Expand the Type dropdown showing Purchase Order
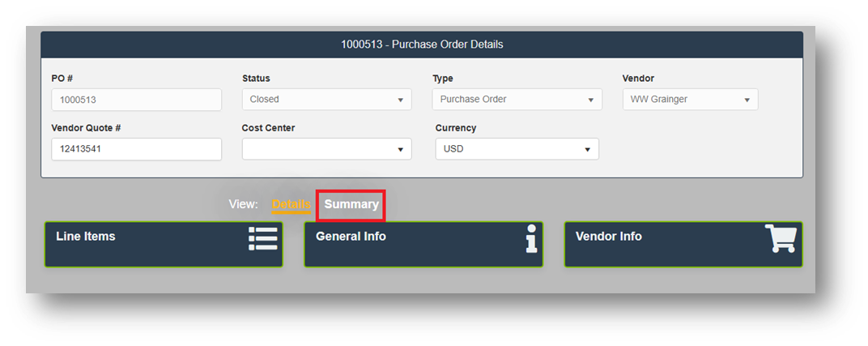 click(x=517, y=100)
